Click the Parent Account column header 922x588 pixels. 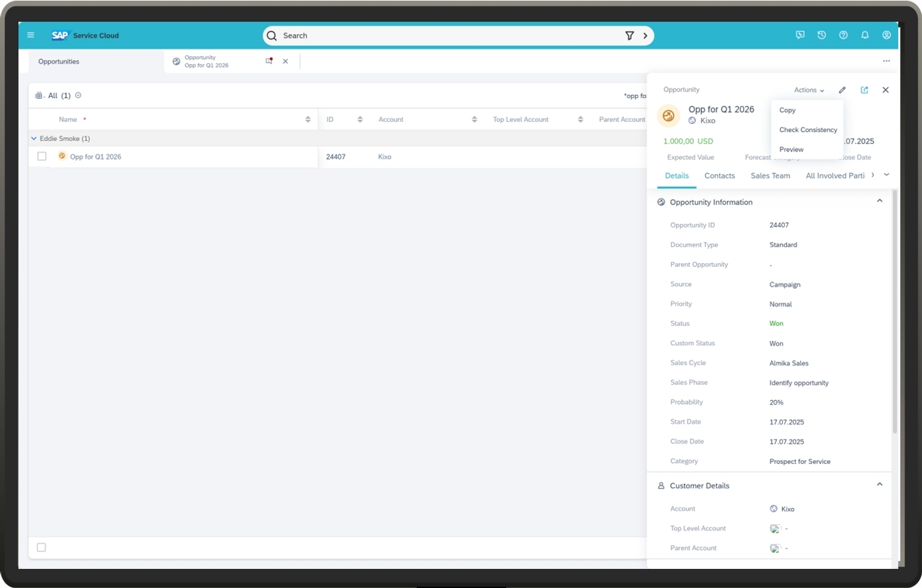point(621,119)
